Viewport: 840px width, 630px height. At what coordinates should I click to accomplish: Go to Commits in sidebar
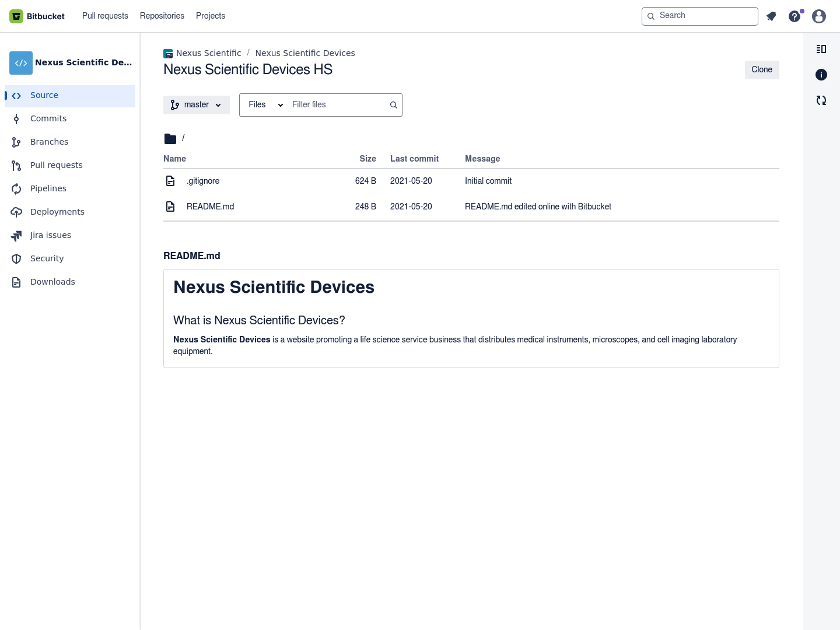pyautogui.click(x=70, y=119)
